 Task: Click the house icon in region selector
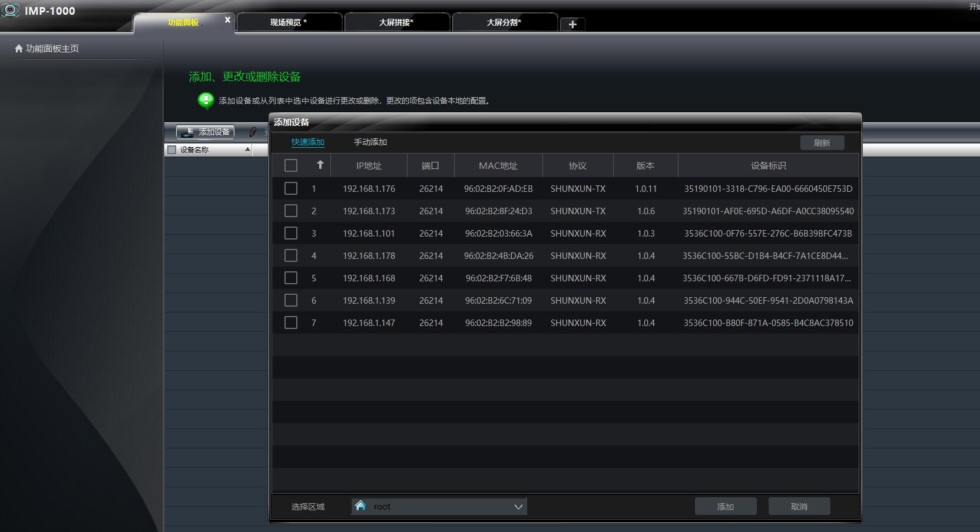[x=360, y=506]
